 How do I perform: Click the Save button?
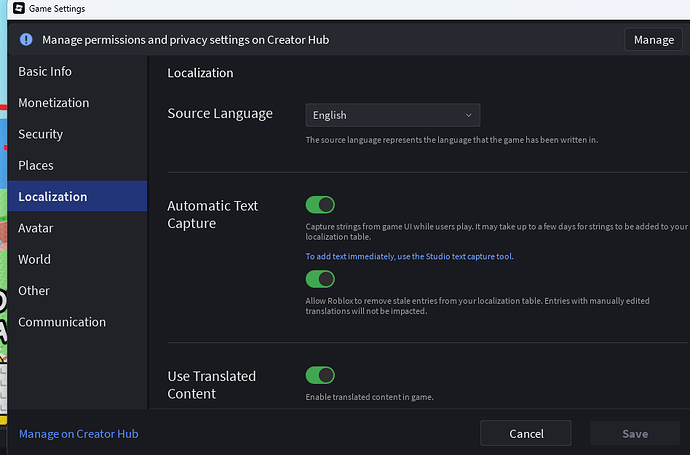click(x=635, y=434)
